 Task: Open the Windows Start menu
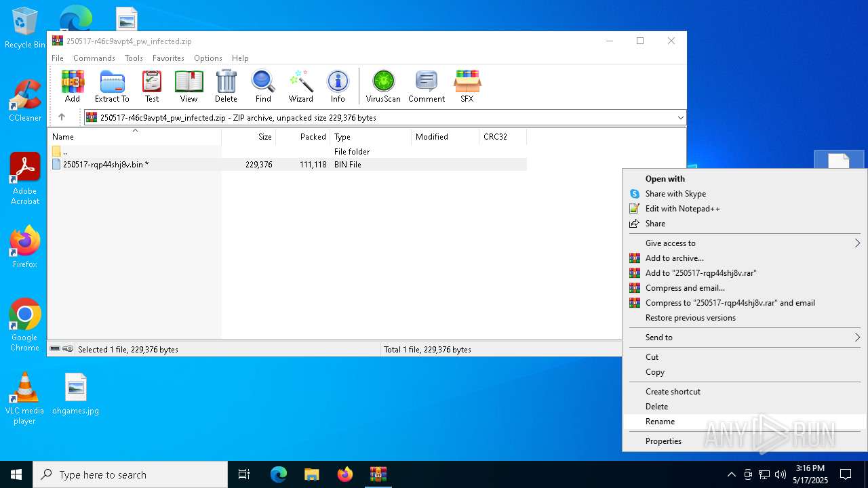click(16, 474)
